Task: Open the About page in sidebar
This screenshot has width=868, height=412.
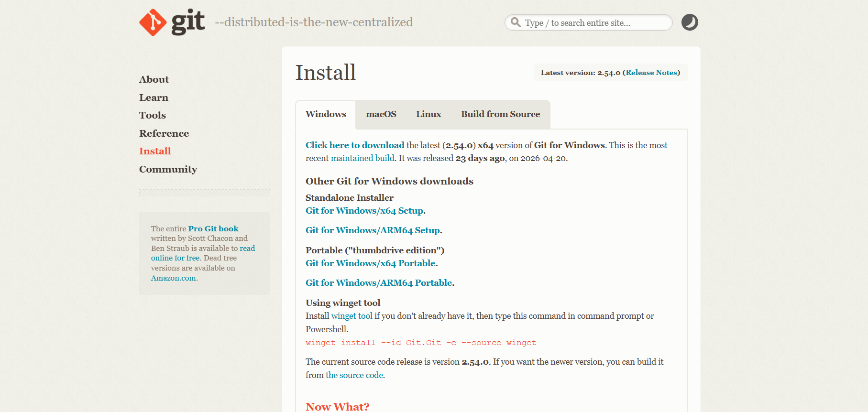Action: (154, 79)
